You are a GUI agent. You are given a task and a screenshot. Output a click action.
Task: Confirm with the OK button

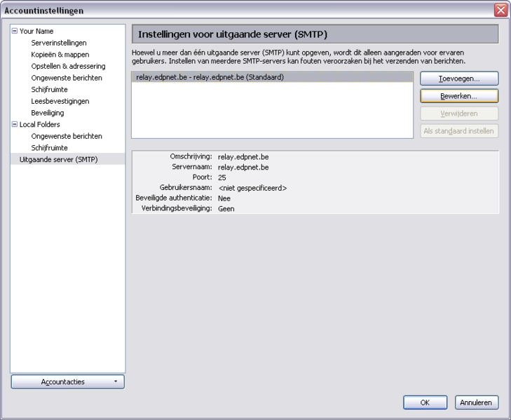425,402
